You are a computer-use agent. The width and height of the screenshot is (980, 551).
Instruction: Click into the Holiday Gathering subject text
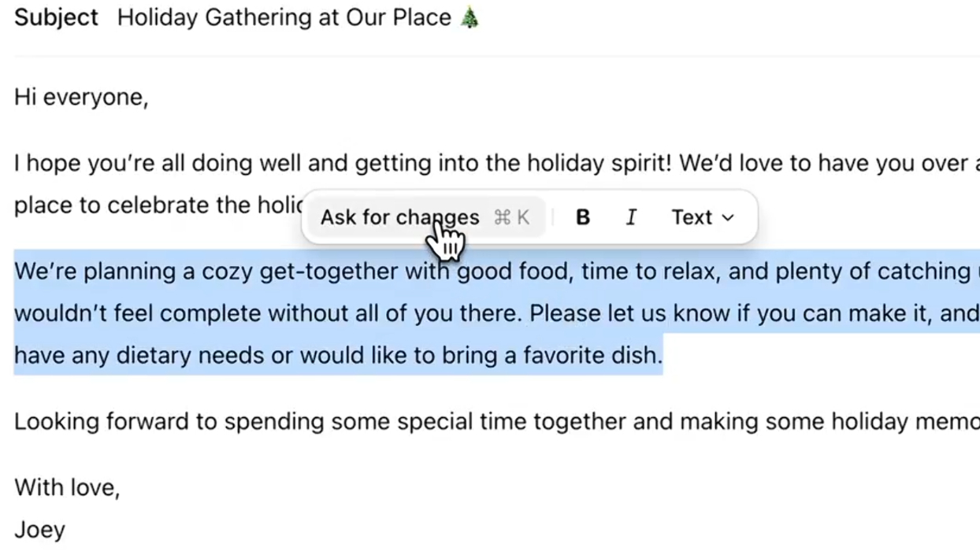click(284, 17)
